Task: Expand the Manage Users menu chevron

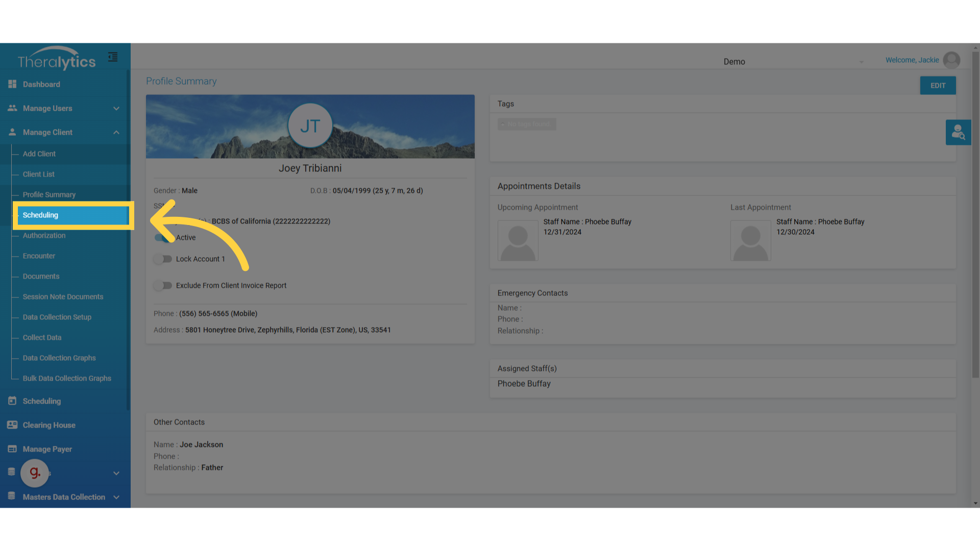Action: [x=116, y=108]
